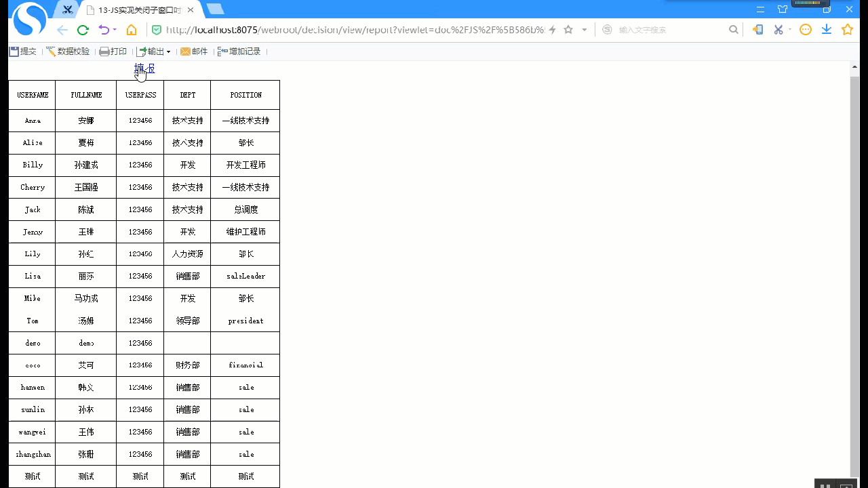Click Sogou search engine icon
This screenshot has width=868, height=488.
[607, 30]
